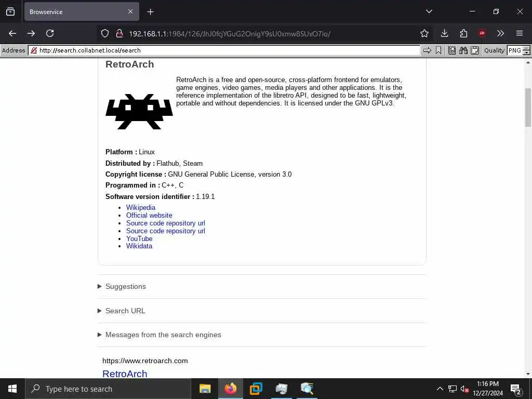Click the network tray icon

(453, 389)
